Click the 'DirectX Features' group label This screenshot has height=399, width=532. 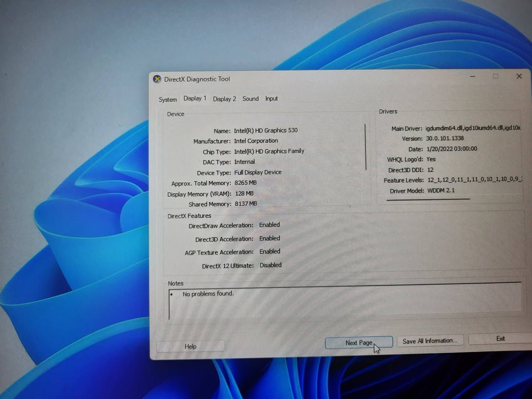click(x=189, y=216)
